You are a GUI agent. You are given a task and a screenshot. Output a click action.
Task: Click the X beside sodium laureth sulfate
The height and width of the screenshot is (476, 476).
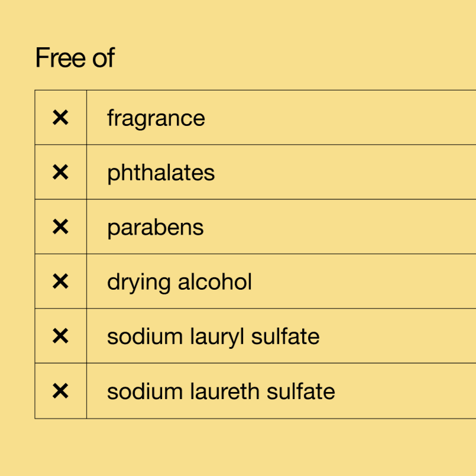(x=60, y=391)
